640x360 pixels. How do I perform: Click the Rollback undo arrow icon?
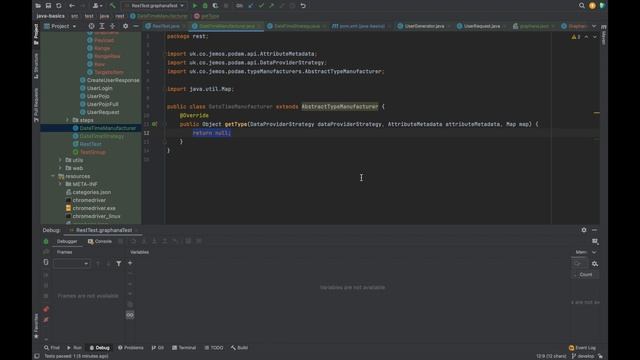303,6
